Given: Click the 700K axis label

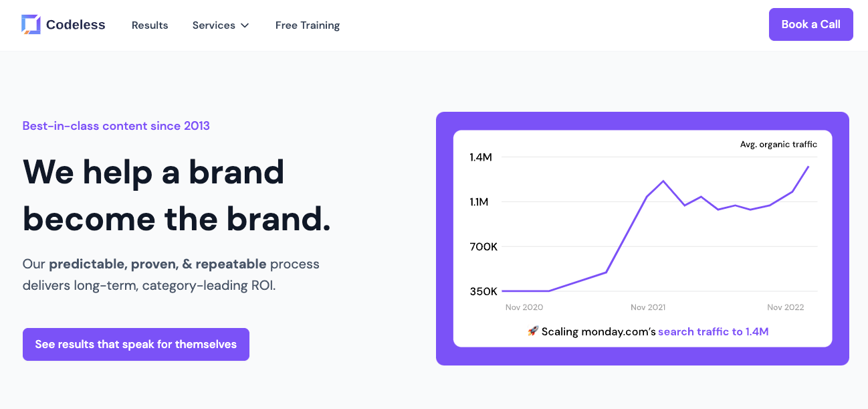Looking at the screenshot, I should coord(483,246).
